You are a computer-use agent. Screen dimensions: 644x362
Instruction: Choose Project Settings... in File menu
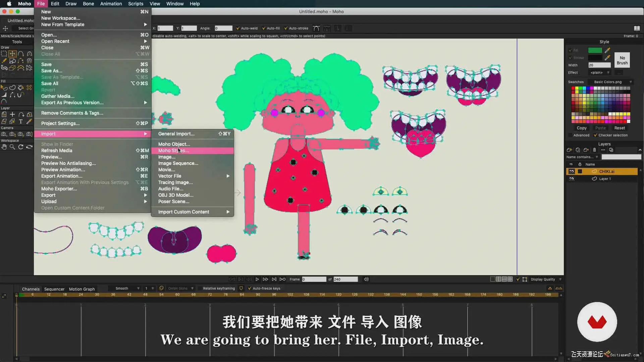click(x=93, y=123)
